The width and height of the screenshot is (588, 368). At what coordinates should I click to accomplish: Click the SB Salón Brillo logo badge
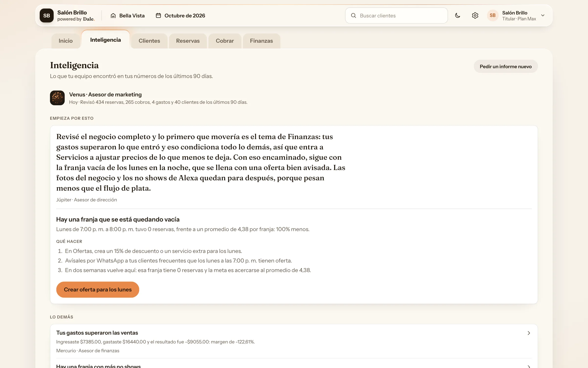[47, 15]
